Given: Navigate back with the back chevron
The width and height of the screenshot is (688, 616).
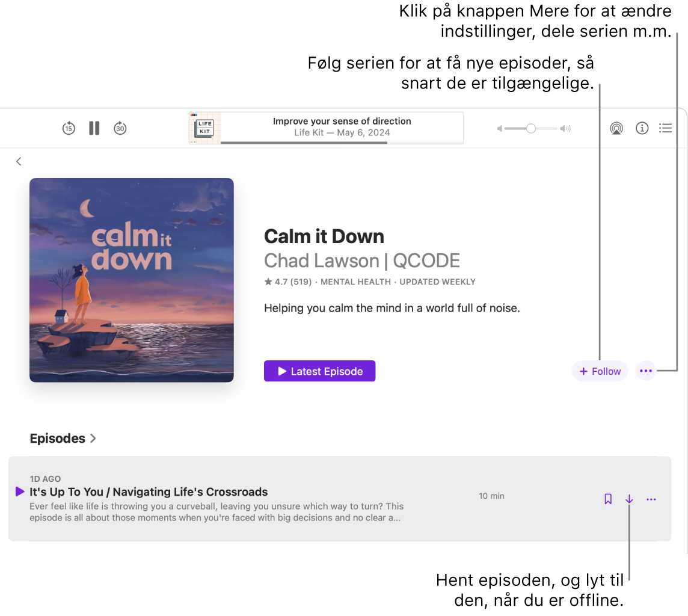Looking at the screenshot, I should [19, 161].
